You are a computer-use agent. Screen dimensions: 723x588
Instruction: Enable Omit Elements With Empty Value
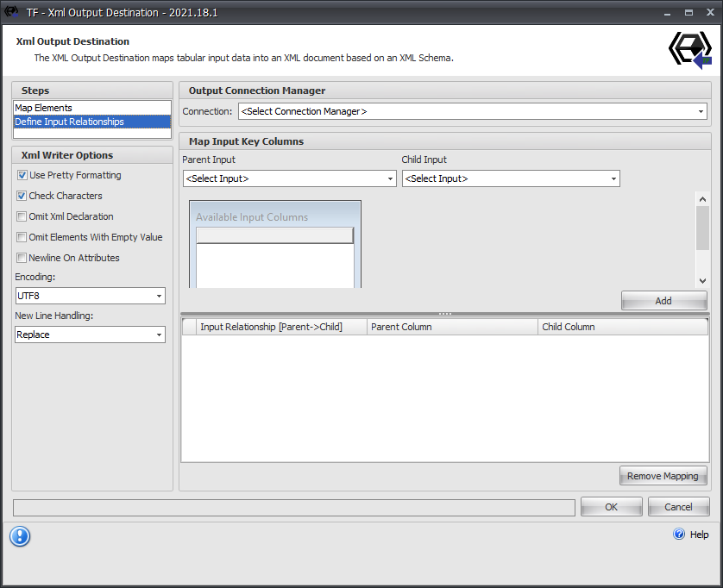[x=22, y=237]
